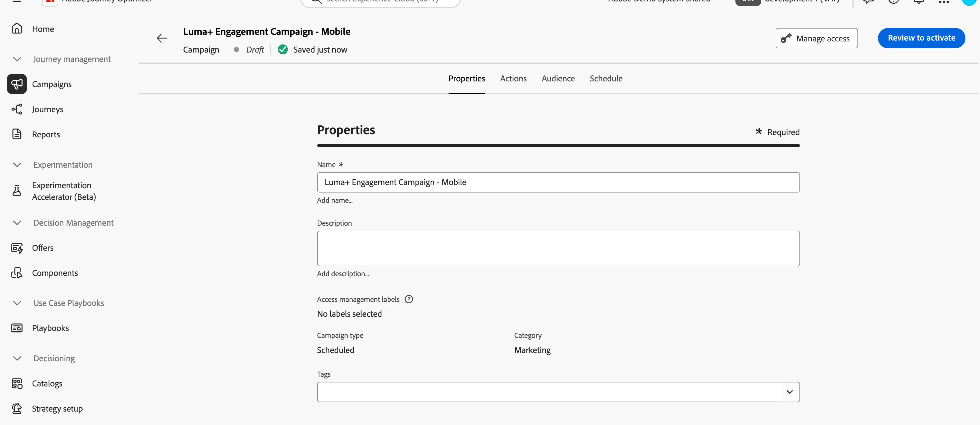Viewport: 980px width, 425px height.
Task: Click the Manage access button
Action: tap(816, 38)
